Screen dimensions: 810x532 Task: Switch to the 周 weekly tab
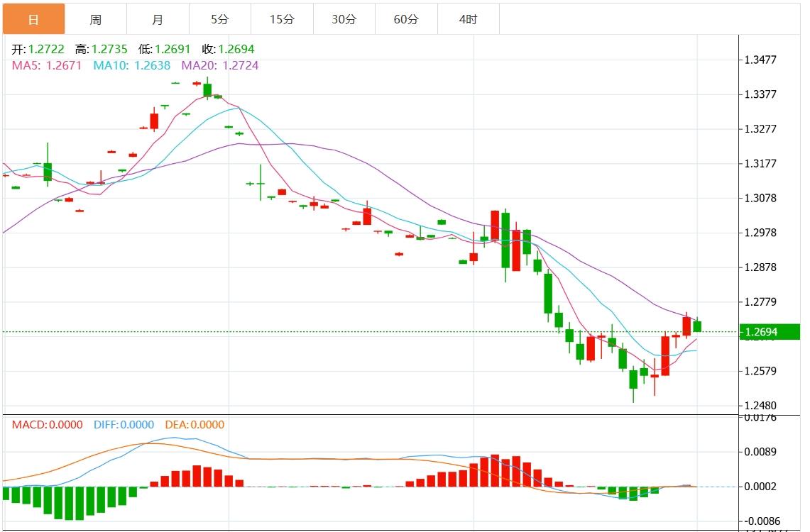tap(96, 19)
